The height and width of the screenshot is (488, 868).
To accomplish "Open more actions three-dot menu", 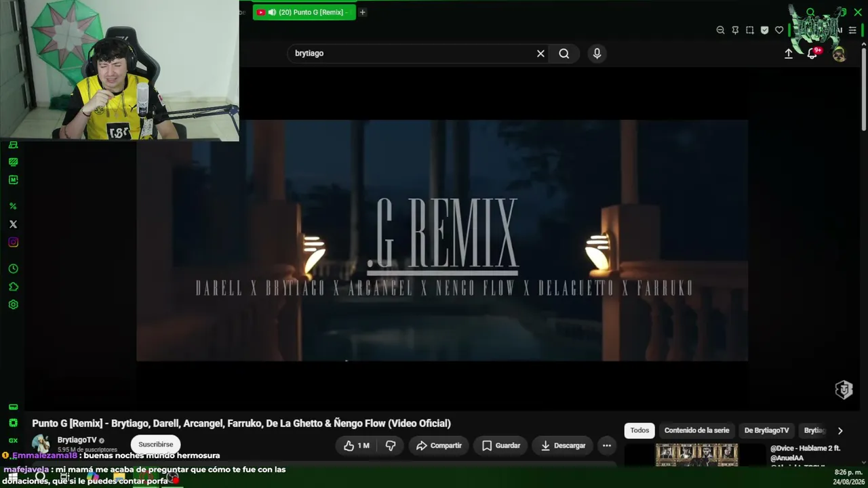I will tap(607, 445).
